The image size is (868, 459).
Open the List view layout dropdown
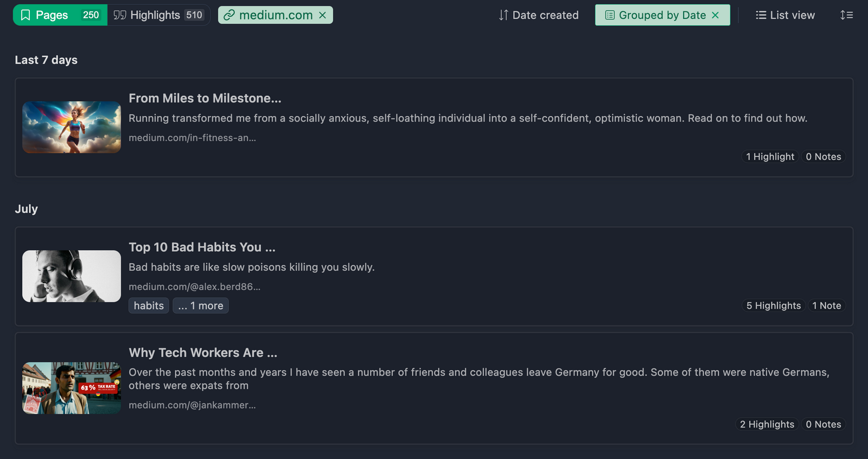[x=785, y=15]
